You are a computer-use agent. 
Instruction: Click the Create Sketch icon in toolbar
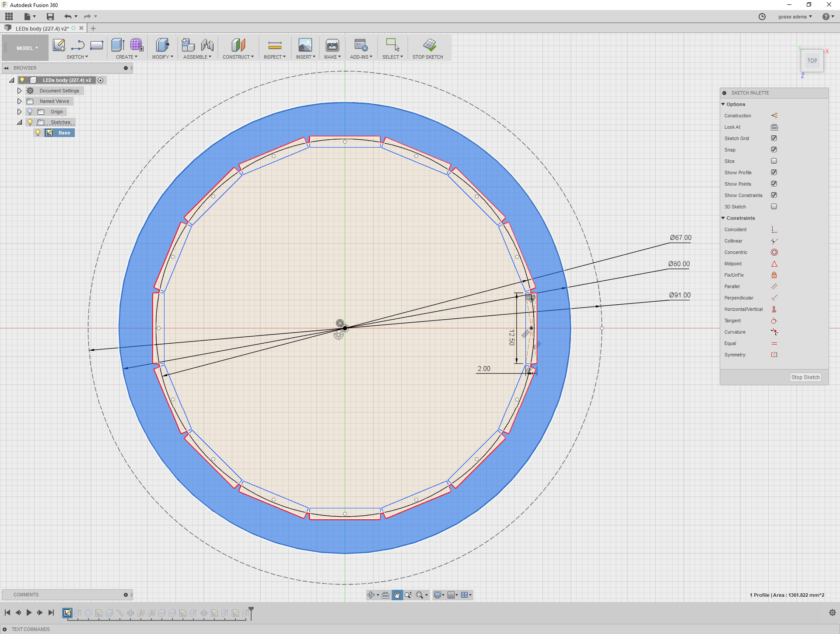(59, 45)
